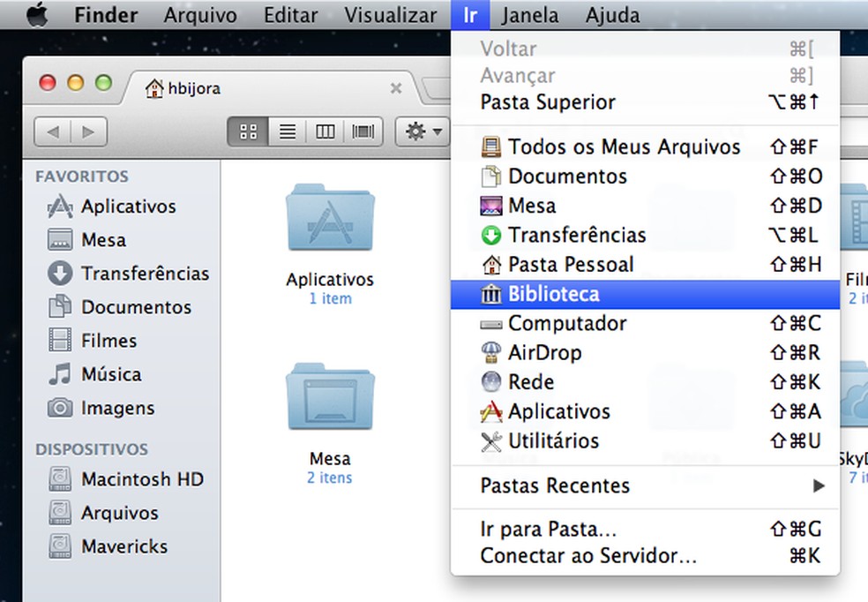Click the "2 itens" label under Mesa
This screenshot has width=868, height=602.
click(330, 478)
